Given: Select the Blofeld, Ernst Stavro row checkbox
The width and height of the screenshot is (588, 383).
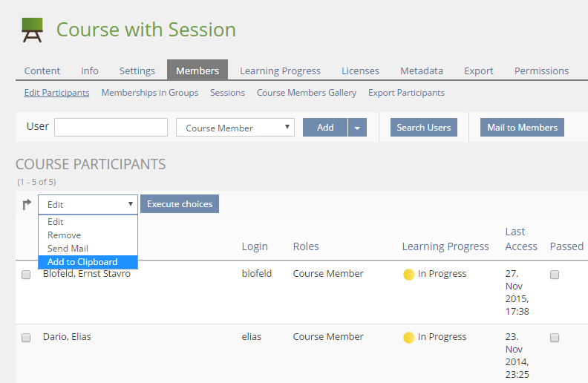Looking at the screenshot, I should pyautogui.click(x=26, y=275).
